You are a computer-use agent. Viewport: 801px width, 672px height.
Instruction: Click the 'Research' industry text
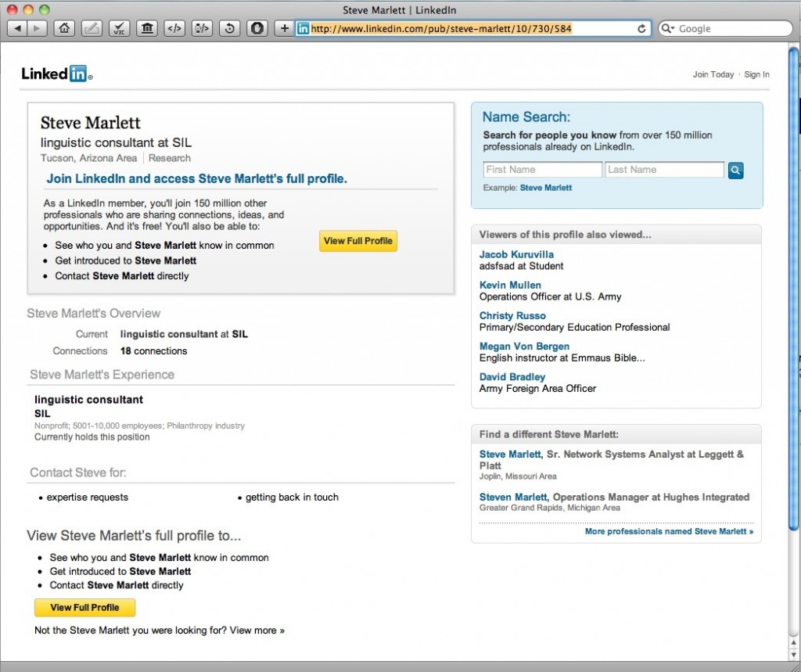(x=170, y=158)
